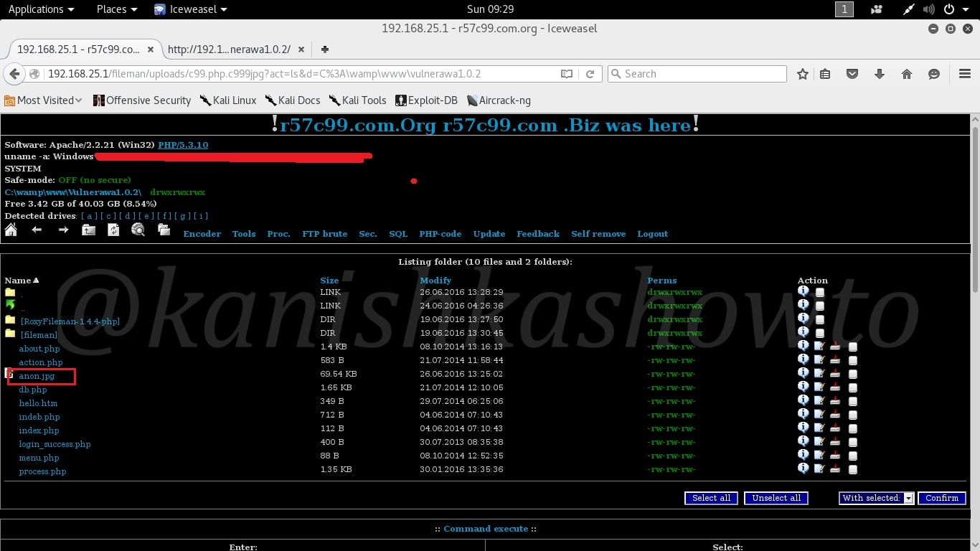Click the shell's Refresh page icon
This screenshot has height=551, width=980.
[x=113, y=230]
